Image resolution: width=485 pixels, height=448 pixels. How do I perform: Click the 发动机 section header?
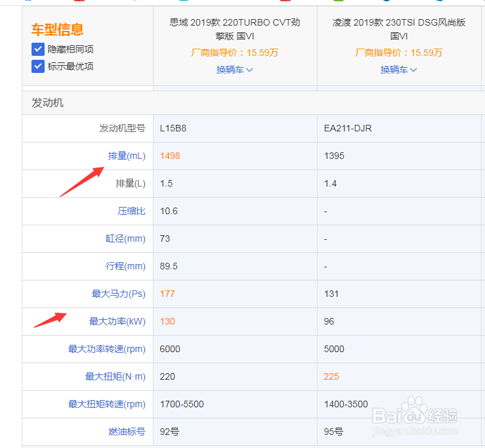(x=47, y=102)
